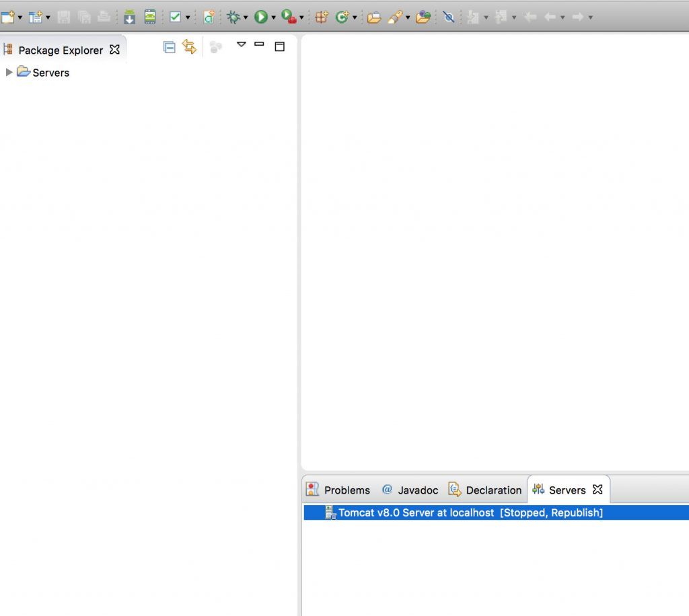Viewport: 689px width, 616px height.
Task: Minimize the Package Explorer view
Action: [x=259, y=45]
